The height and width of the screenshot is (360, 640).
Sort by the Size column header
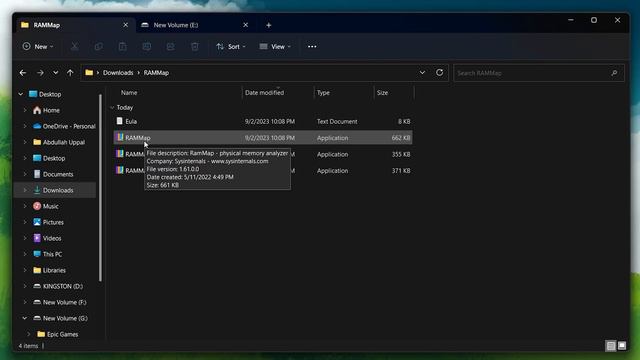point(382,93)
